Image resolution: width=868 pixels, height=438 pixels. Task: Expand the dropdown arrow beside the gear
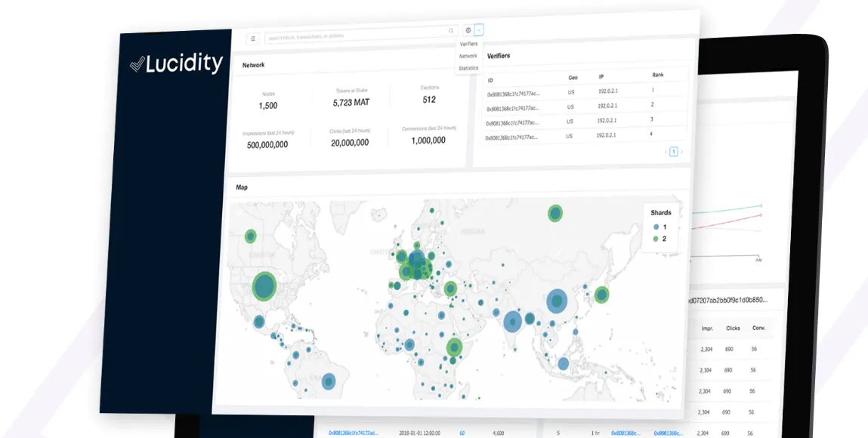pos(479,30)
